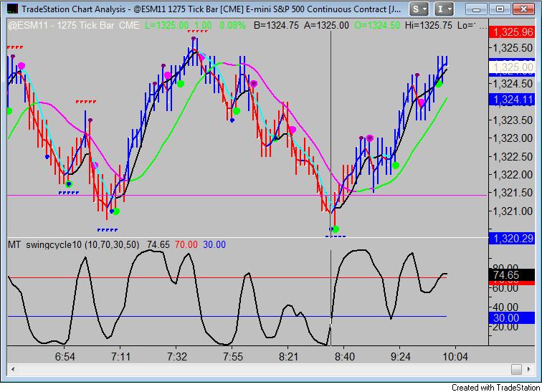
Task: Select the MT swingcycle10 indicator label
Action: (73, 245)
